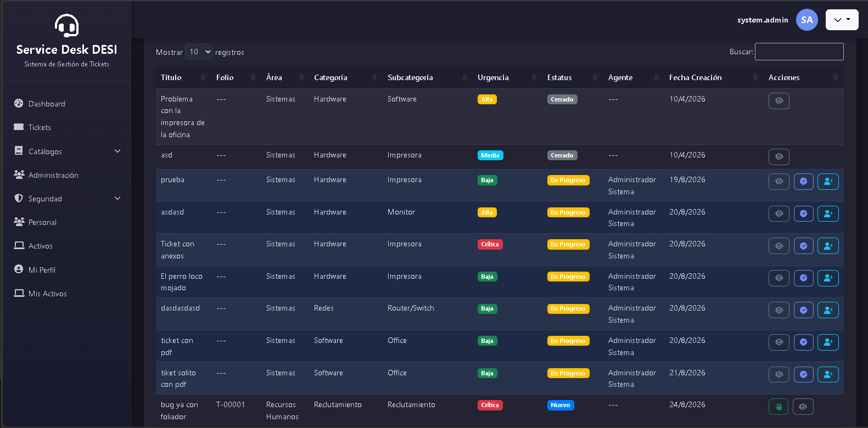
Task: View the 'prueba' ticket details
Action: click(x=779, y=182)
